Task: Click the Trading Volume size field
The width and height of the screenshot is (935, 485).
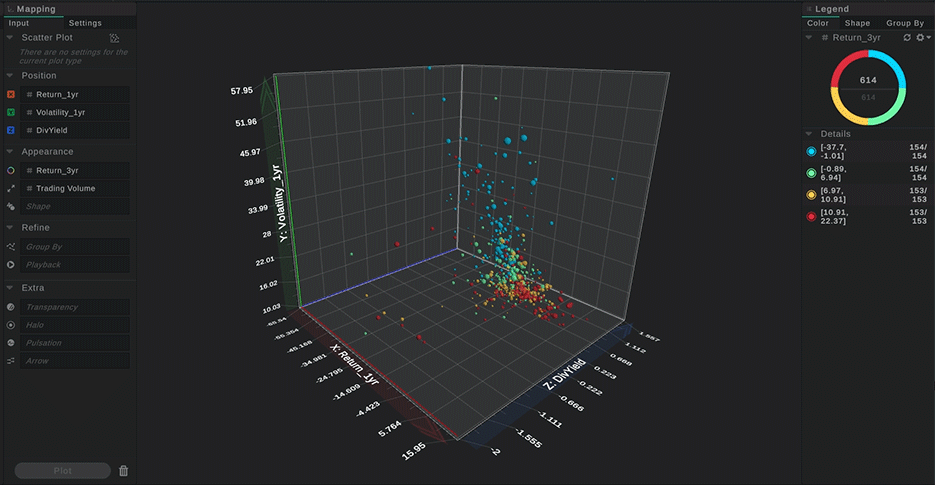Action: coord(75,189)
